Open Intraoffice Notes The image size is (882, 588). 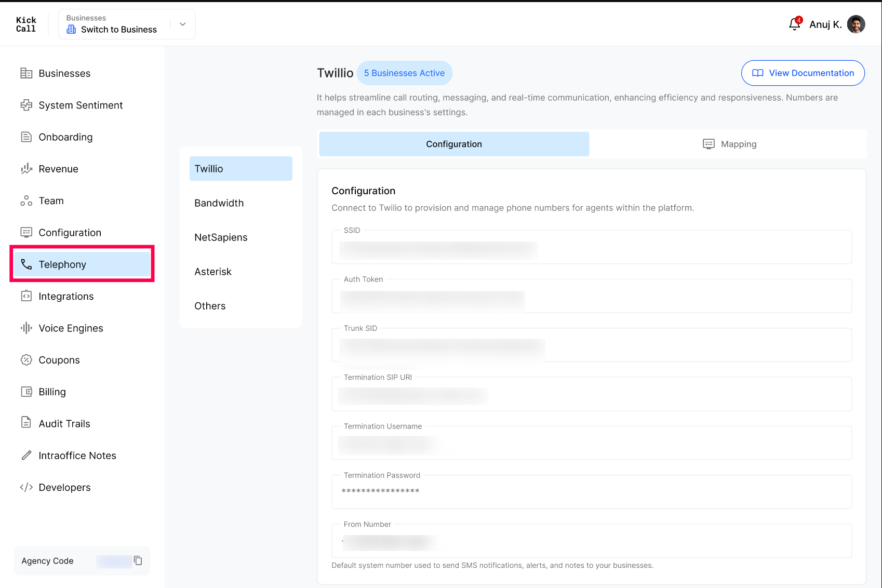tap(82, 455)
